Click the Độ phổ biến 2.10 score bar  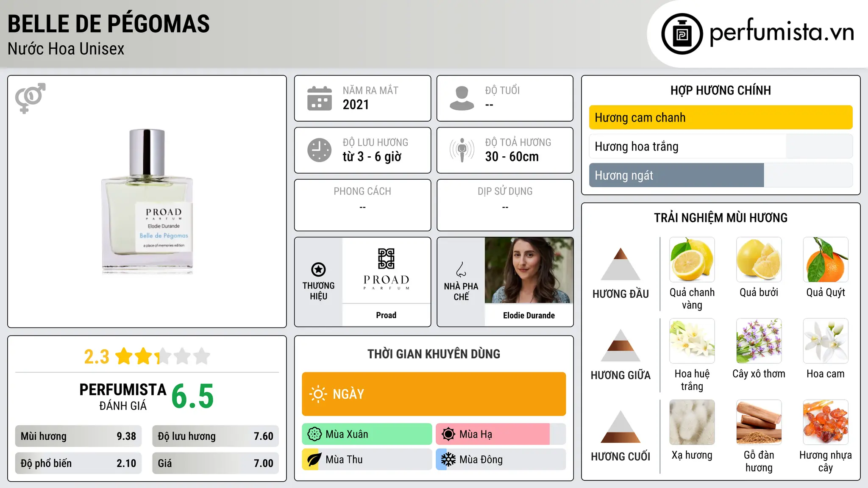[78, 463]
